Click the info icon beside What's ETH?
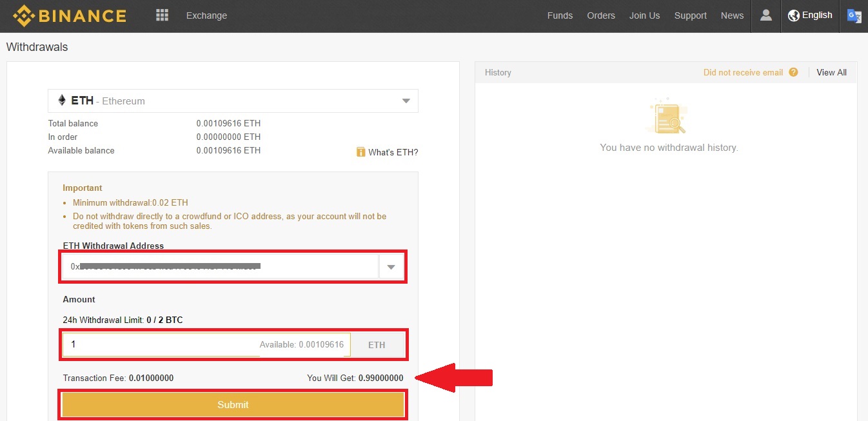This screenshot has height=421, width=868. coord(361,152)
